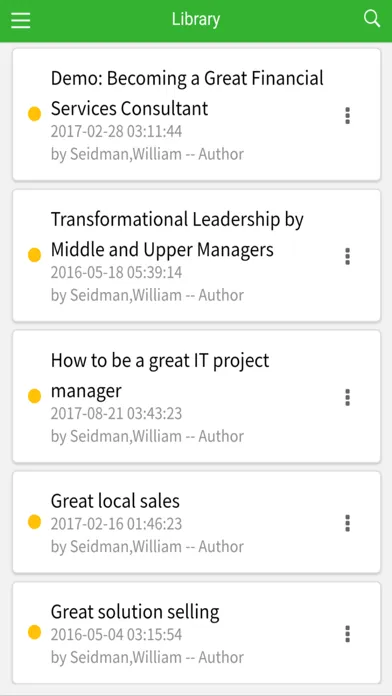The image size is (392, 696).
Task: Open three-dot menu for Great solution selling
Action: tap(348, 634)
